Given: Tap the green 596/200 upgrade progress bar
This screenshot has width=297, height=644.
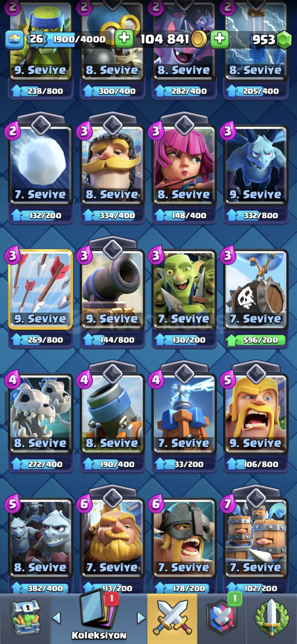Looking at the screenshot, I should 255,340.
